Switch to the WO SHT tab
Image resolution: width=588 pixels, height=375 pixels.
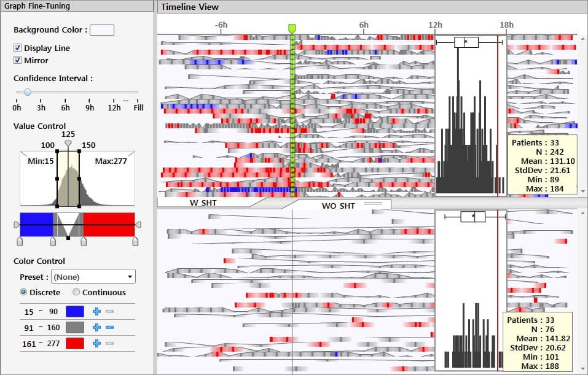[x=338, y=205]
